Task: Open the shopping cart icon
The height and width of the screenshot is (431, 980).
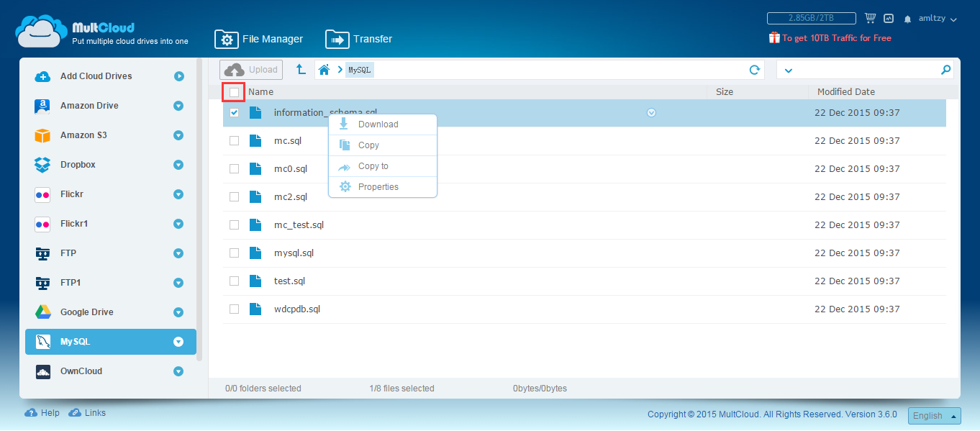Action: (870, 18)
